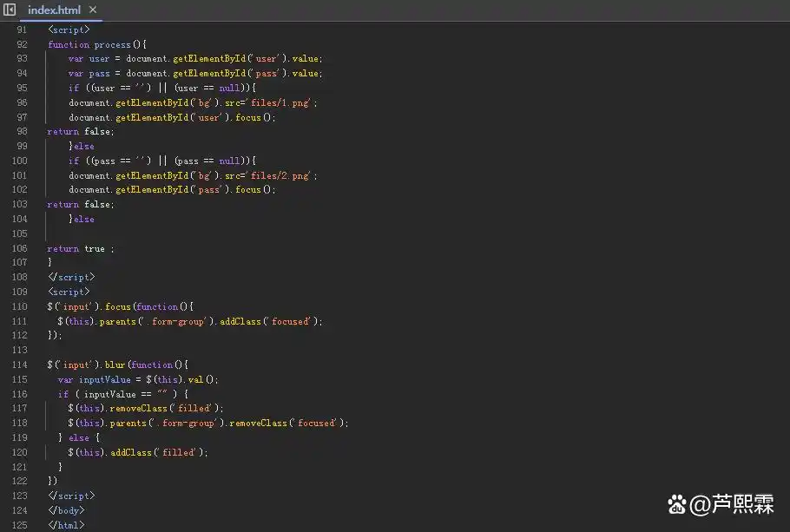Click line number 106 in gutter
Image resolution: width=790 pixels, height=532 pixels.
point(20,248)
